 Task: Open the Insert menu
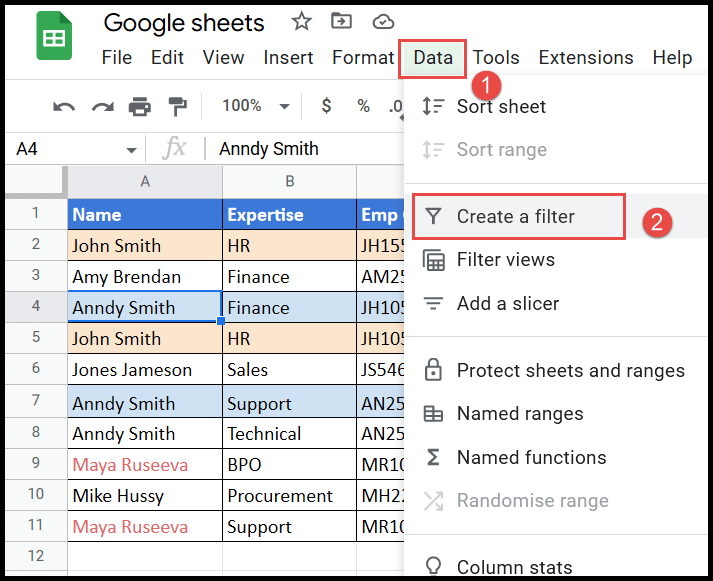click(288, 58)
